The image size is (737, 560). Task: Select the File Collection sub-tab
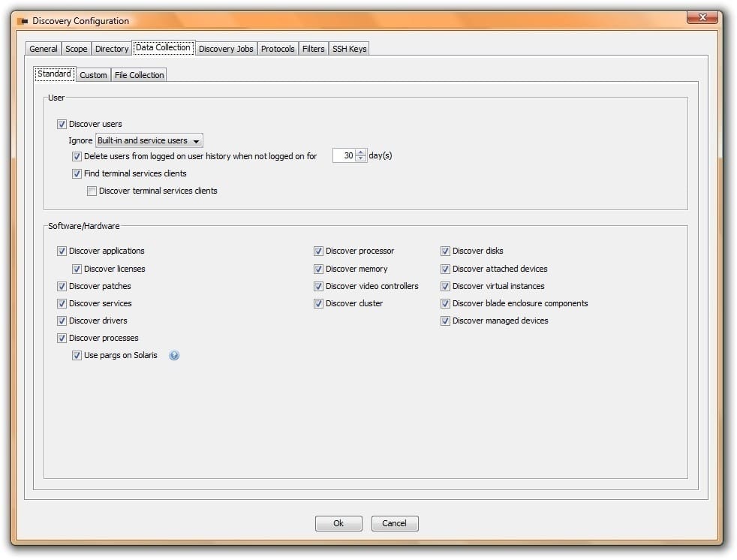pyautogui.click(x=139, y=74)
